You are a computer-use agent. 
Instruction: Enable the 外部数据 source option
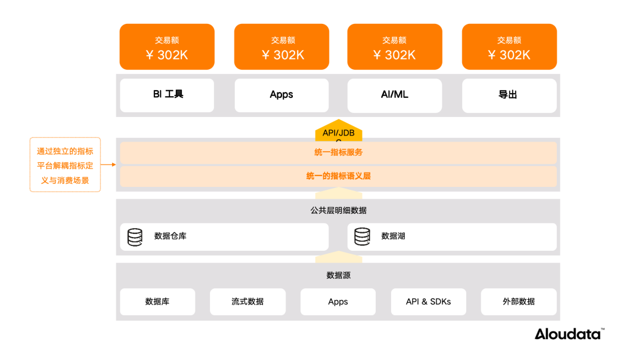(x=518, y=302)
